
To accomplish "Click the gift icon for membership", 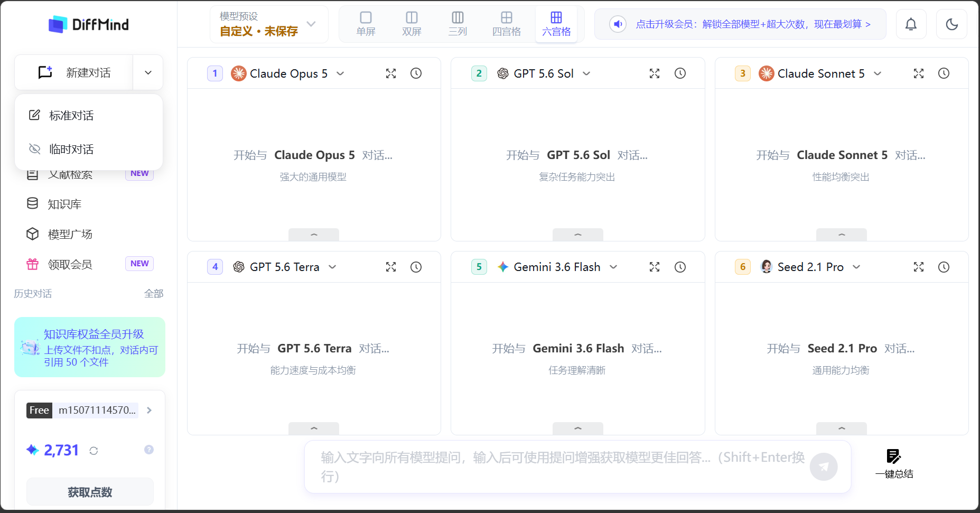I will [x=33, y=264].
